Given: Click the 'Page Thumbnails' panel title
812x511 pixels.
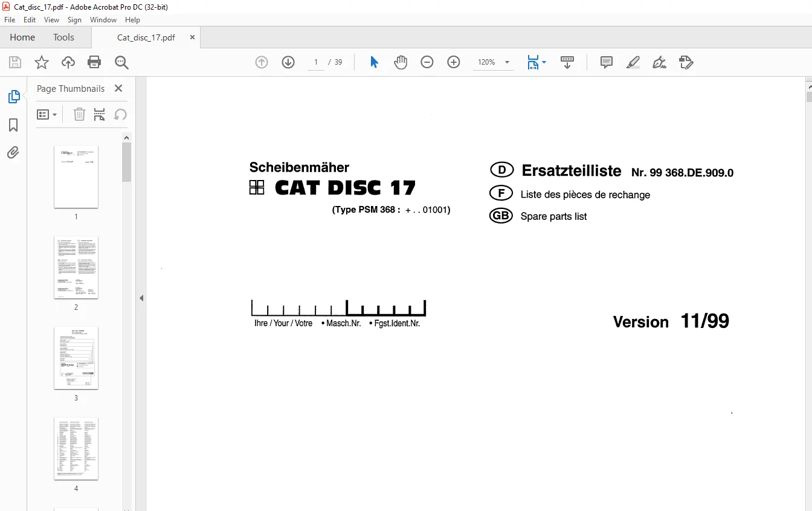Looking at the screenshot, I should pyautogui.click(x=71, y=88).
